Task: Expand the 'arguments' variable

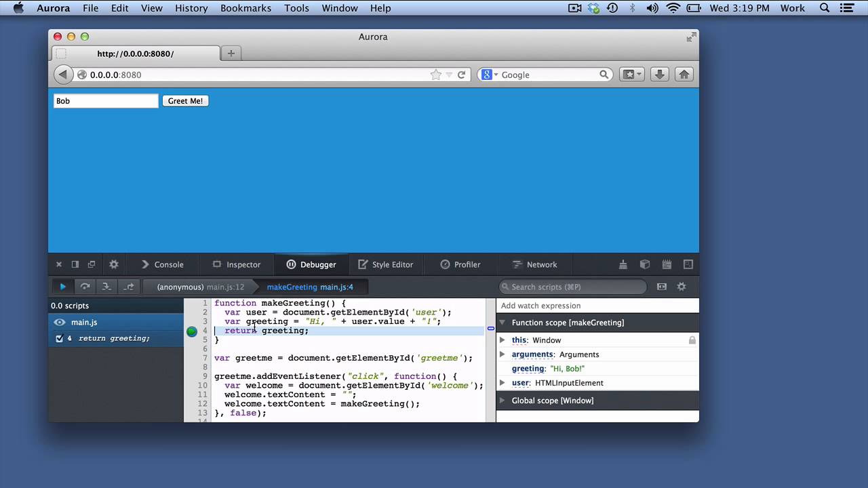Action: [502, 354]
